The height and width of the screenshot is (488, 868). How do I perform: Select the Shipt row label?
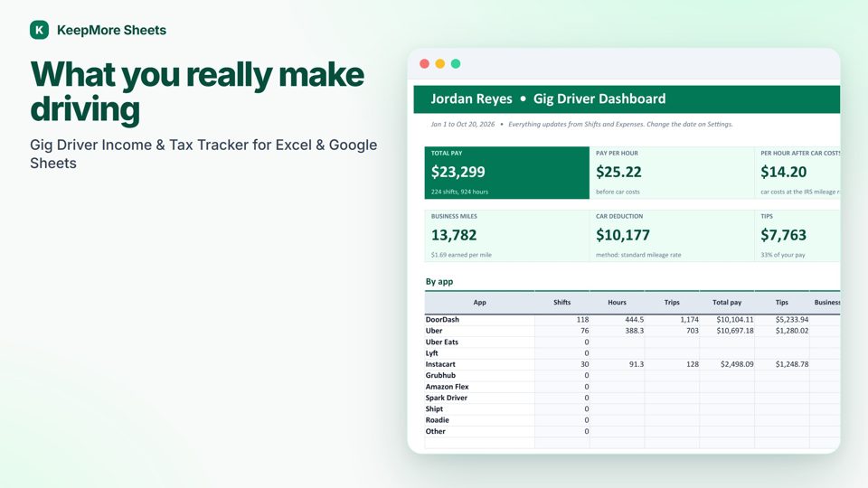click(x=434, y=408)
